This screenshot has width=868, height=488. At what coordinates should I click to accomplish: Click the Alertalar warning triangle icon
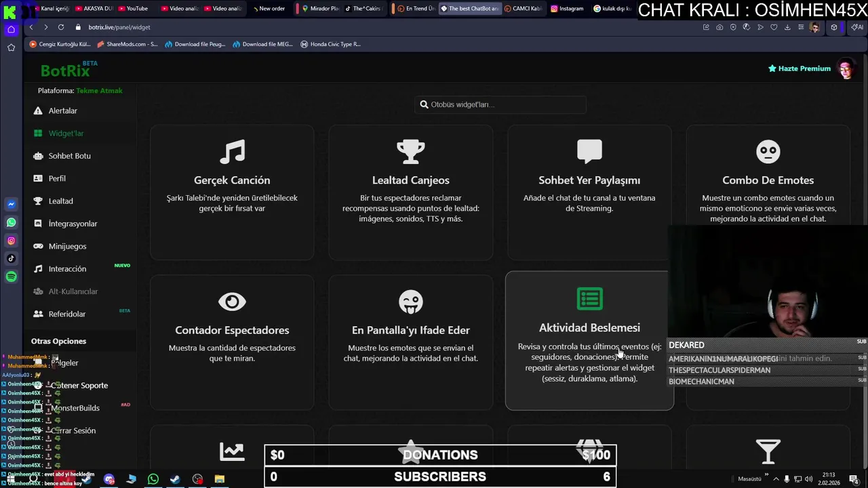38,110
